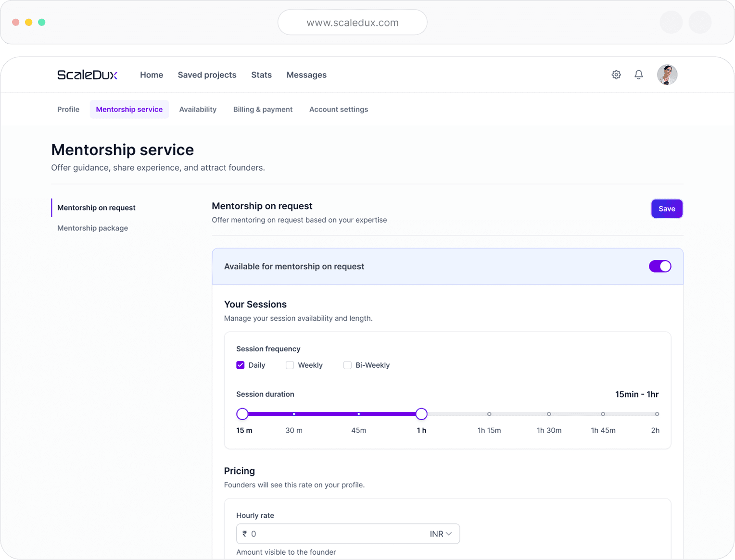Set the duration slider to 1h 45m stop

pyautogui.click(x=603, y=414)
